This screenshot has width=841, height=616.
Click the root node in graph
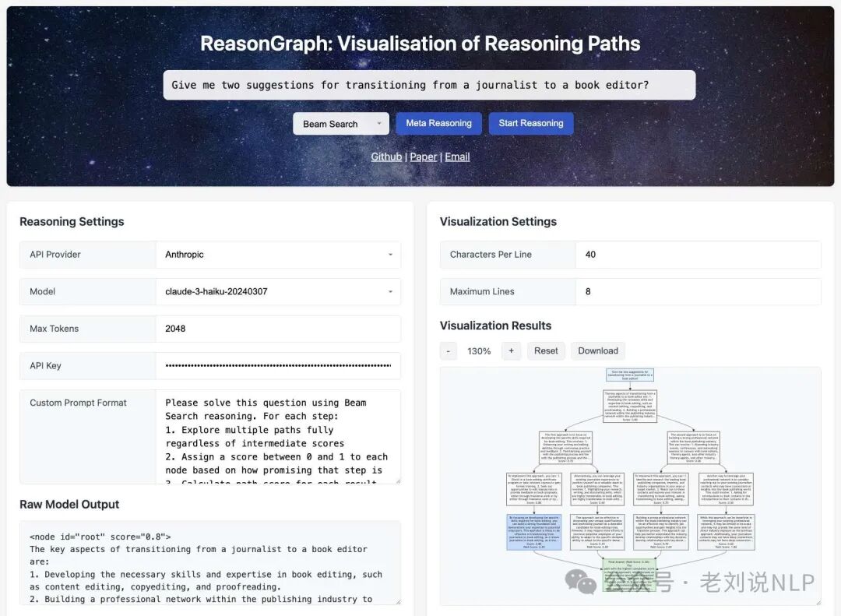tap(629, 375)
